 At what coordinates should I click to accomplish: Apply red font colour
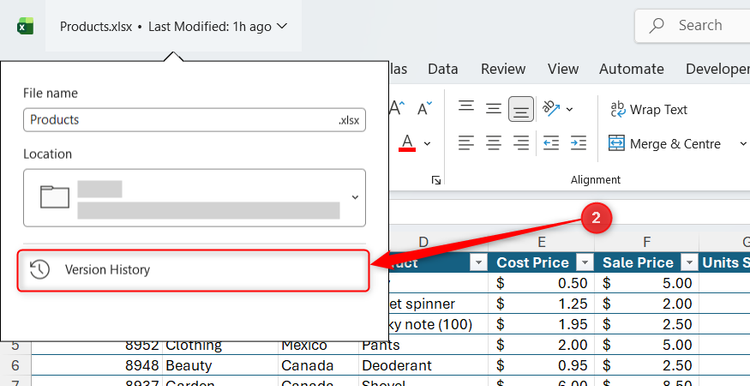pos(407,143)
